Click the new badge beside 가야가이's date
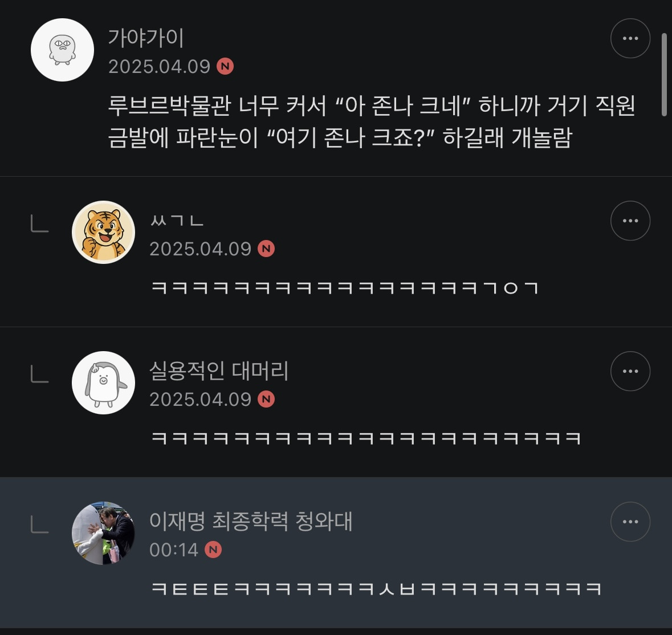This screenshot has width=672, height=635. click(225, 67)
